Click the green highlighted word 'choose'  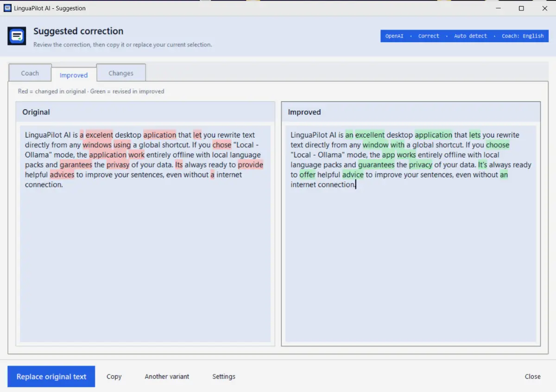click(498, 145)
